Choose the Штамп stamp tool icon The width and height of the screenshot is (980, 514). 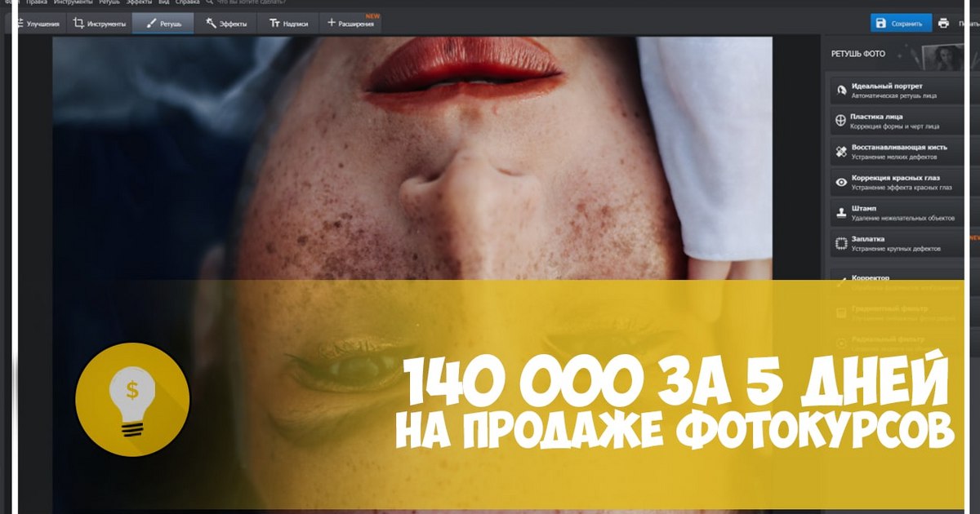coord(840,213)
